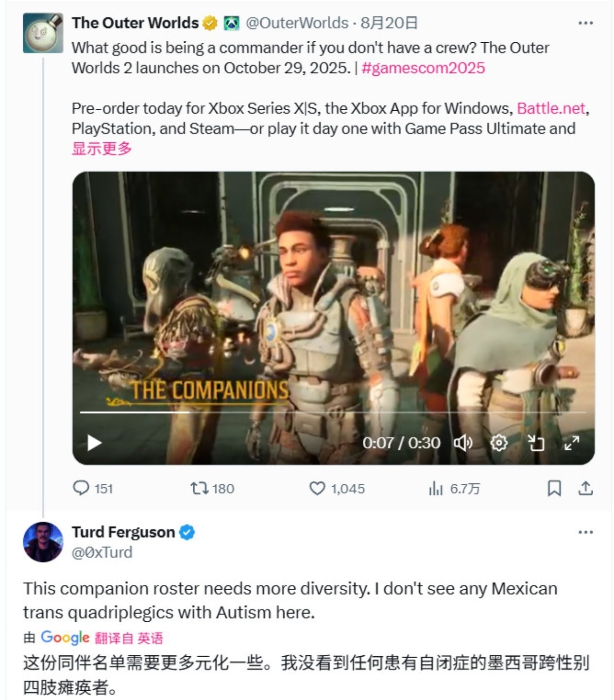Expand tweet text with 显示更多
Image resolution: width=614 pixels, height=700 pixels.
click(x=102, y=149)
